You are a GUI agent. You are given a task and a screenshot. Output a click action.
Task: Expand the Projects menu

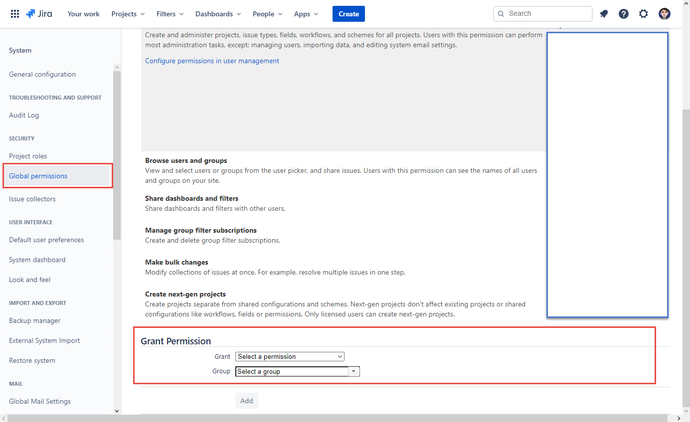tap(128, 14)
